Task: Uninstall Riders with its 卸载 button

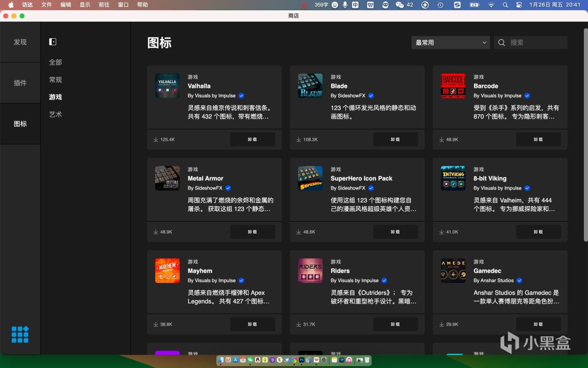Action: [396, 324]
